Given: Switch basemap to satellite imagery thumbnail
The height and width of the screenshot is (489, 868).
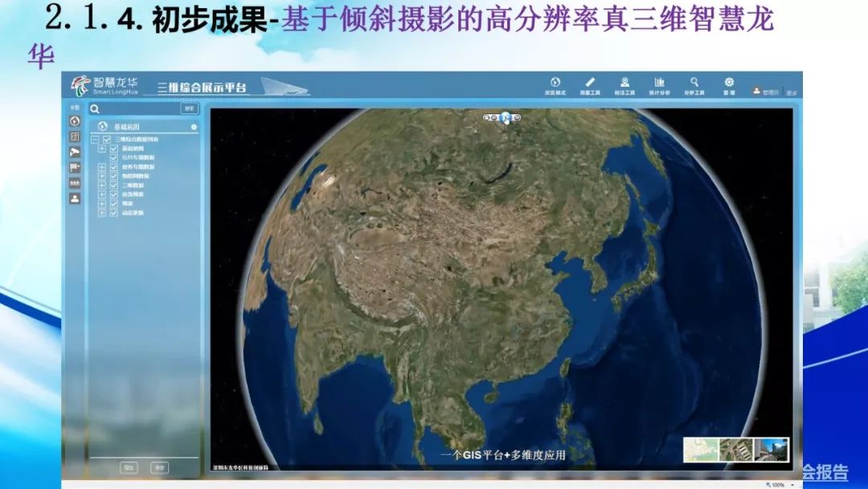Looking at the screenshot, I should 735,450.
